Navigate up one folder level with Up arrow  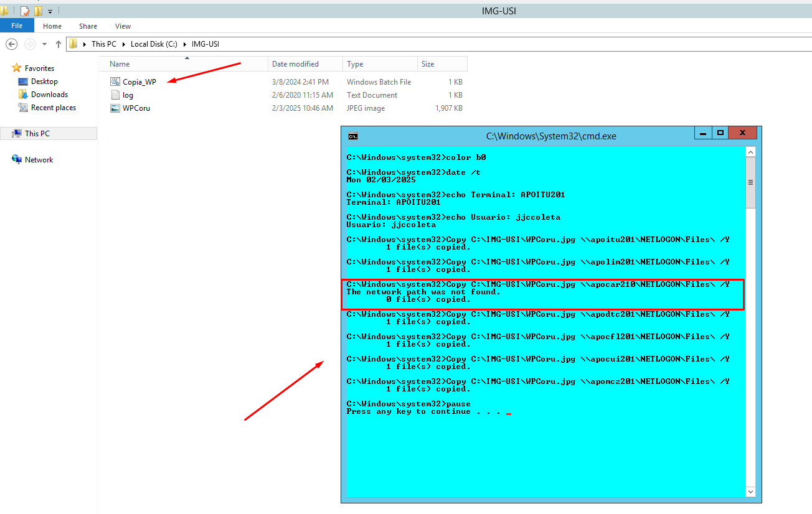tap(59, 44)
